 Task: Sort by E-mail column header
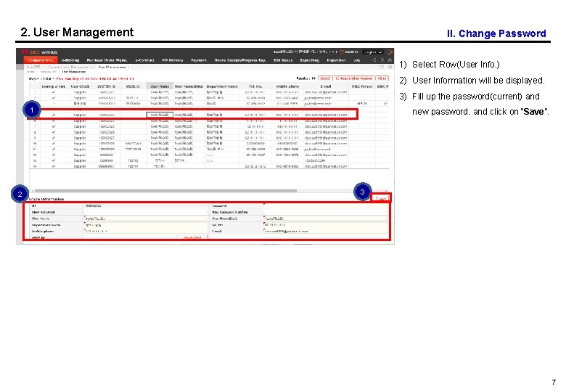pos(326,86)
